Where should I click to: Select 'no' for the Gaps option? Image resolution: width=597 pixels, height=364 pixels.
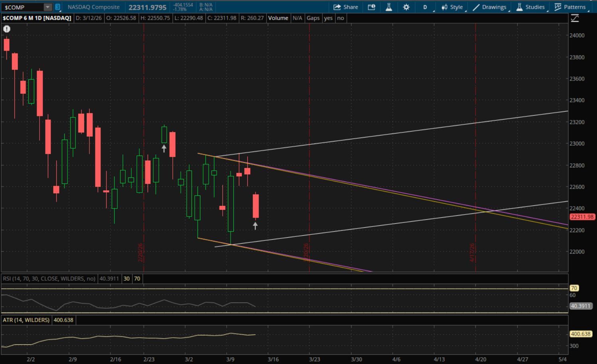point(340,18)
